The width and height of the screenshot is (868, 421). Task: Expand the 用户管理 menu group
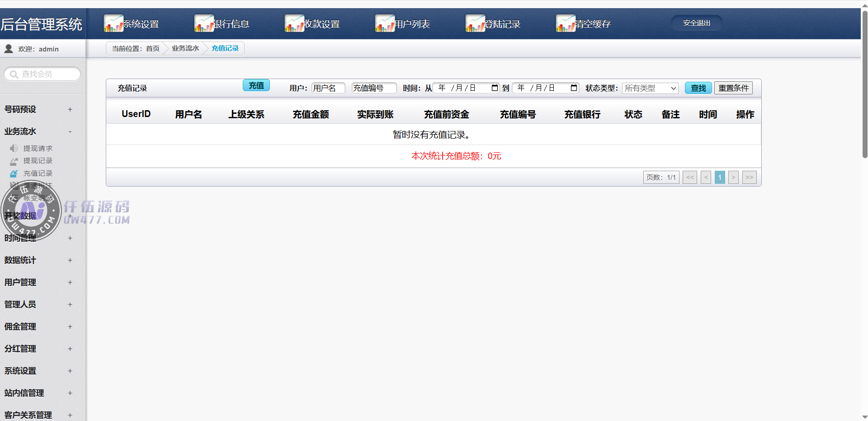[x=70, y=282]
